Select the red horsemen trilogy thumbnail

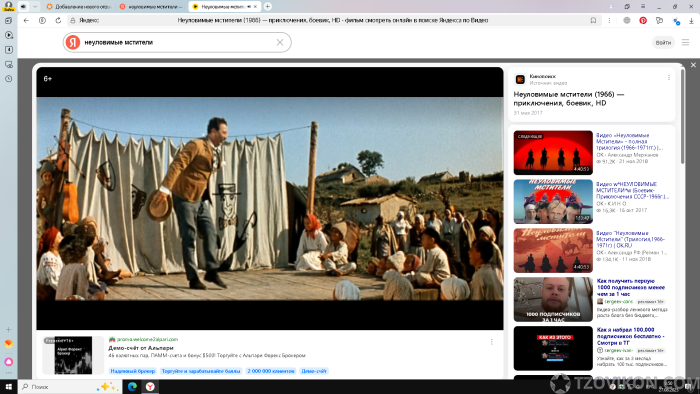coord(553,153)
